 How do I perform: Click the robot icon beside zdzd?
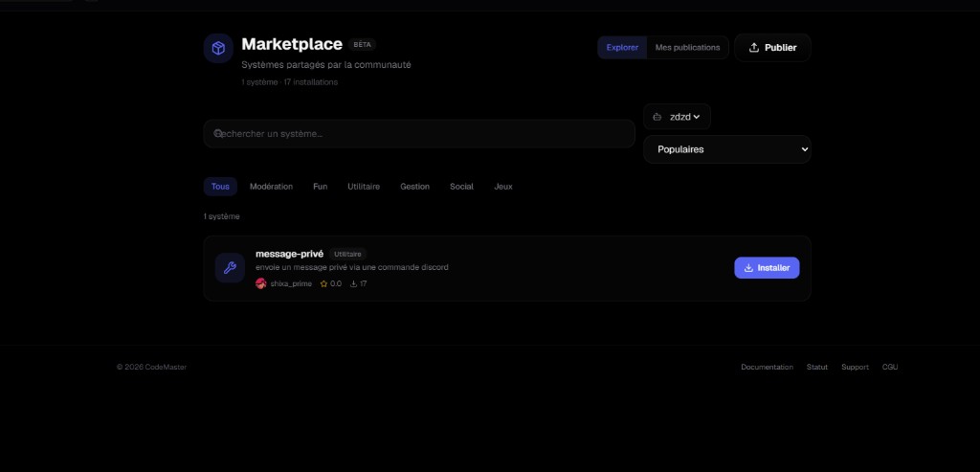[x=657, y=117]
